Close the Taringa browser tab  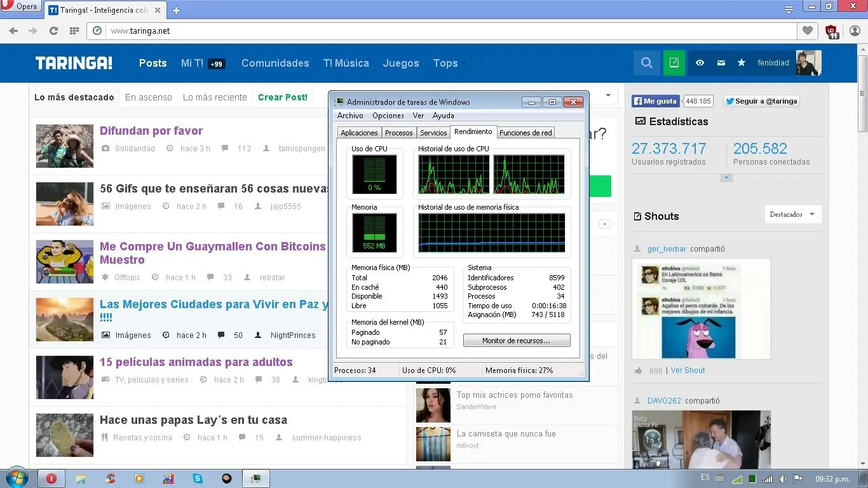click(x=158, y=10)
